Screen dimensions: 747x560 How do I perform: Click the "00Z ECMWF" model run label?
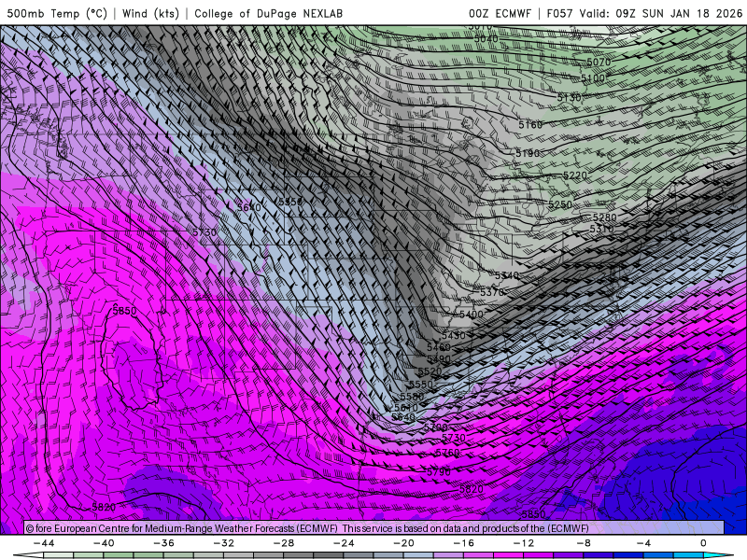point(500,13)
